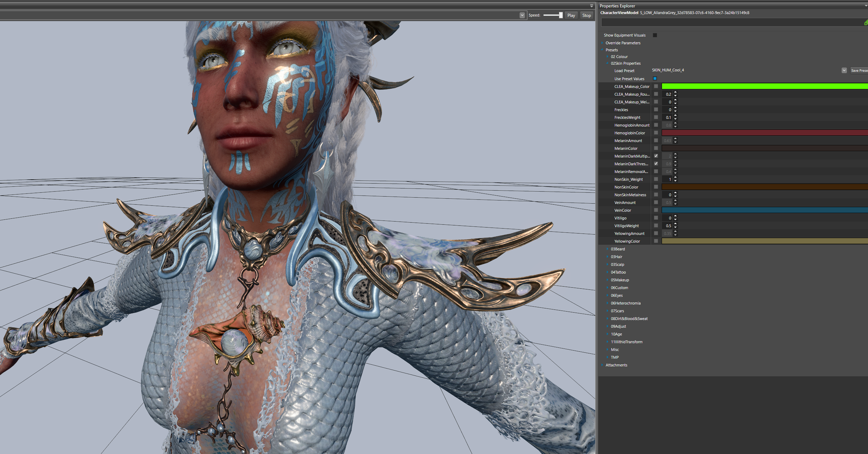Open the blue VeinColor swatch

tap(765, 210)
